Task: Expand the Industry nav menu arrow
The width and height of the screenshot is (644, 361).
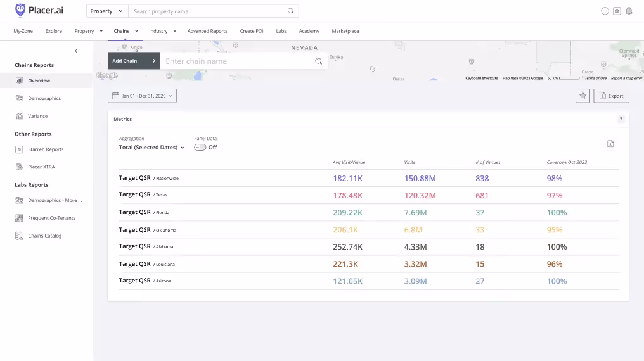Action: click(x=175, y=31)
